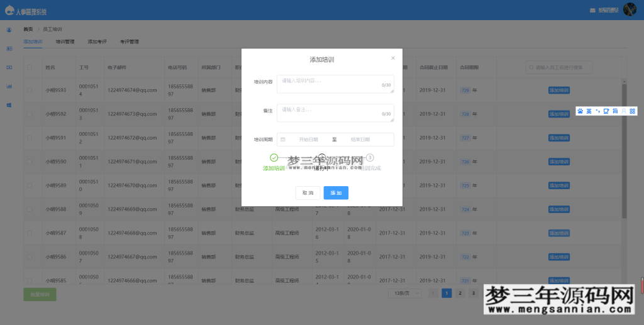This screenshot has height=325, width=644.
Task: Switch to the 添加培训 tab
Action: coord(33,42)
